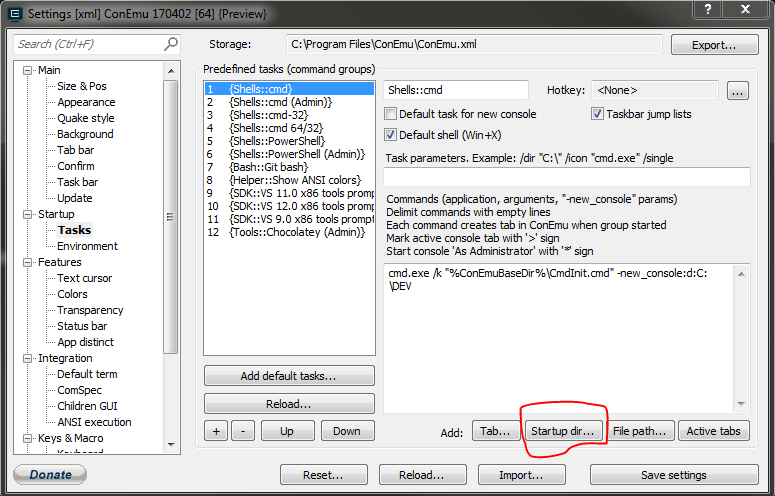This screenshot has width=775, height=496.
Task: Select task {Shells::cmd (Admin)}
Action: pyautogui.click(x=289, y=102)
